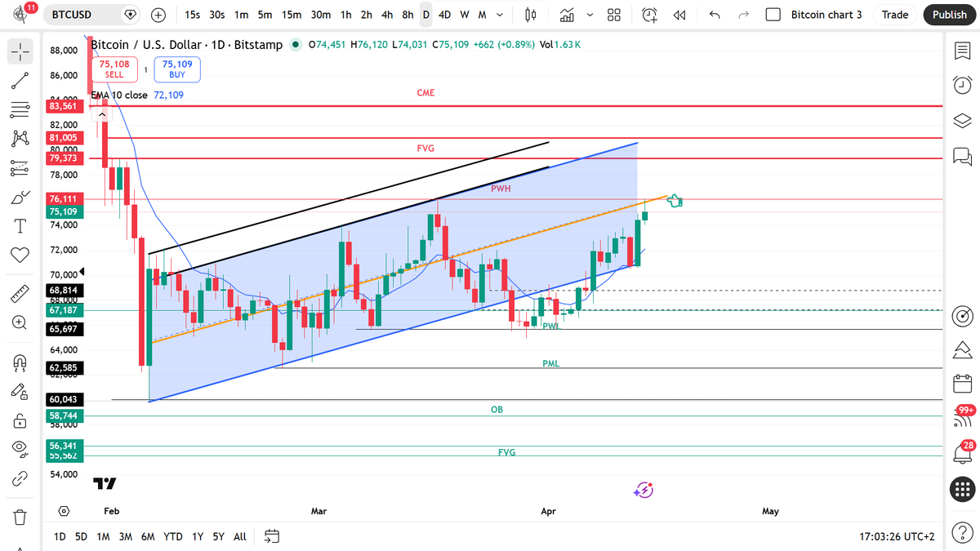980x551 pixels.
Task: Select the brush drawing tool
Action: tap(20, 197)
